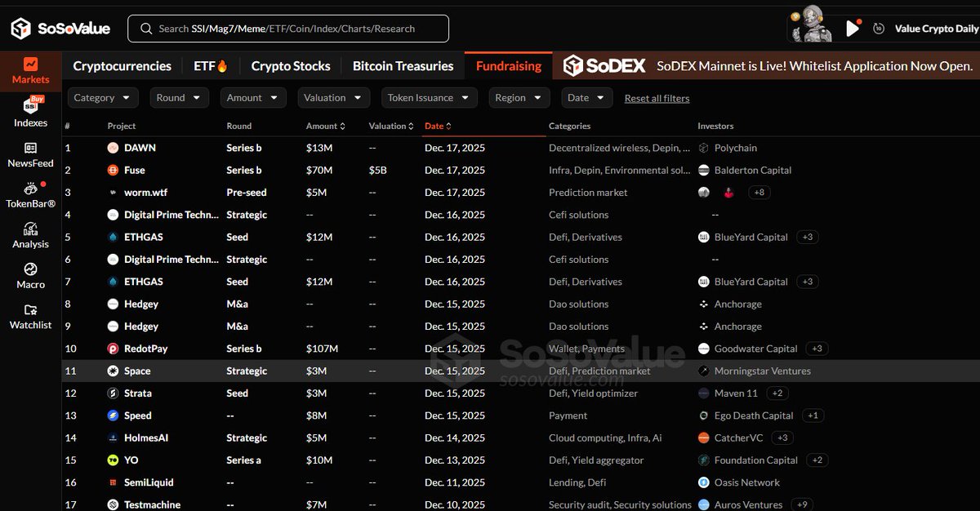
Task: Open the Amount filter dropdown
Action: click(x=253, y=98)
